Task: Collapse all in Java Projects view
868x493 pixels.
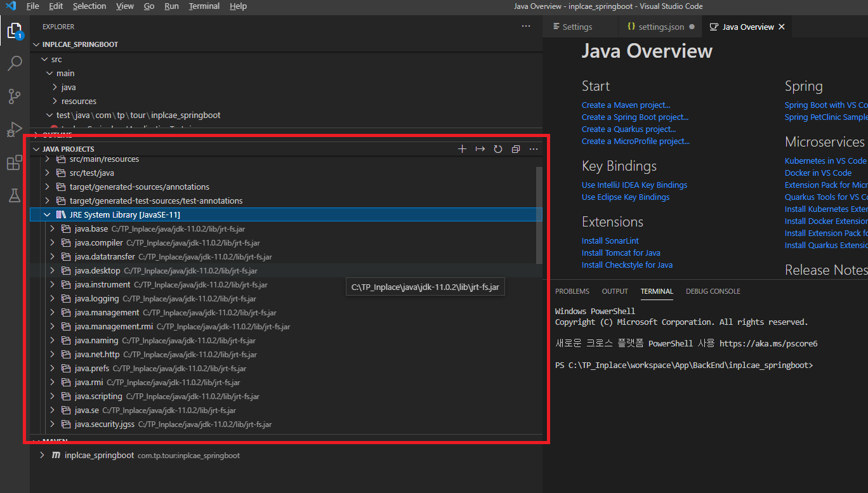Action: 515,149
